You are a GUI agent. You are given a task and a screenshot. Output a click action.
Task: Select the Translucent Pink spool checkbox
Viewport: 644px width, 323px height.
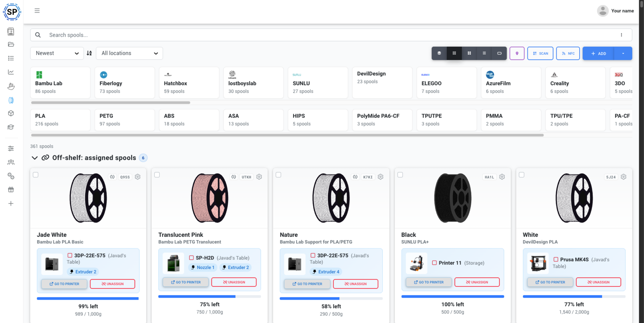point(157,175)
